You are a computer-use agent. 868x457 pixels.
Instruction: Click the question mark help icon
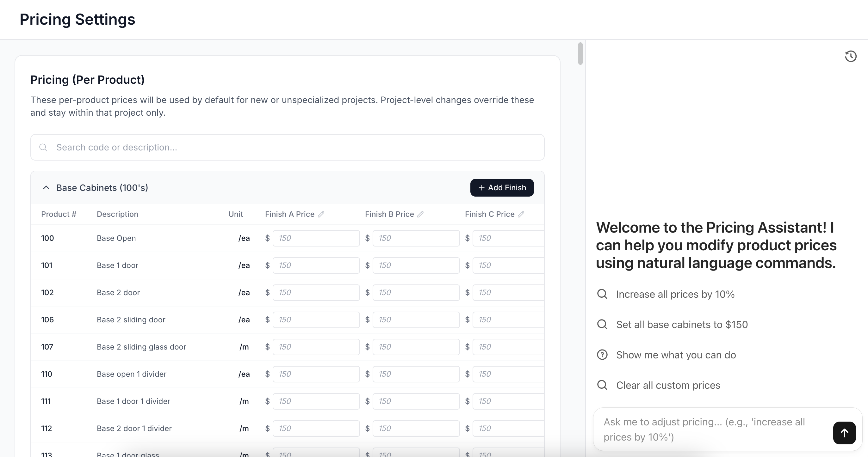tap(602, 355)
